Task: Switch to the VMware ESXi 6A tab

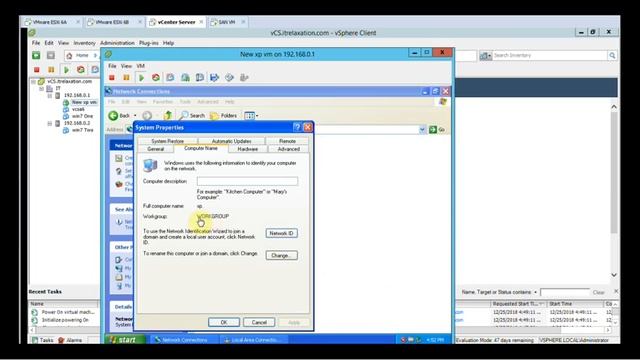Action: (x=51, y=22)
